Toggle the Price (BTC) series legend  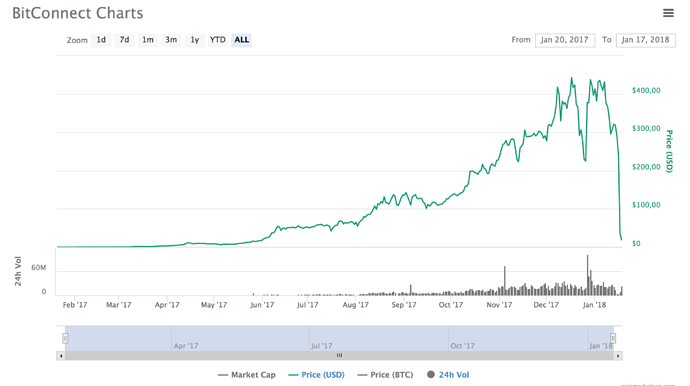point(385,375)
